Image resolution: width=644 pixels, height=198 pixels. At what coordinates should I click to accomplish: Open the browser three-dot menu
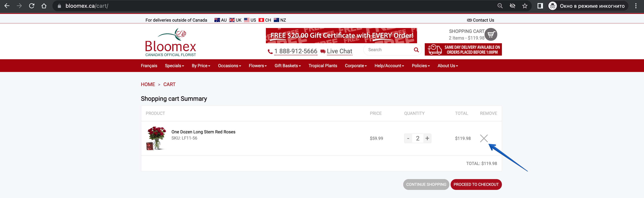click(636, 6)
